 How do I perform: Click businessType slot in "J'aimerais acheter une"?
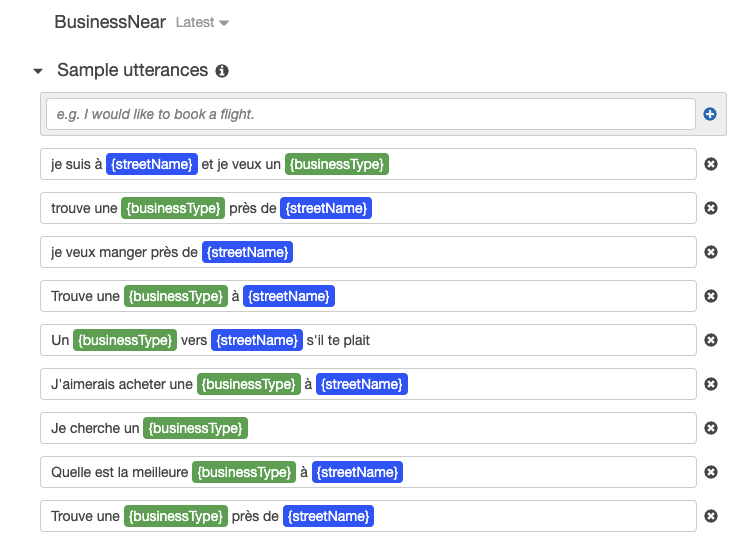[248, 384]
